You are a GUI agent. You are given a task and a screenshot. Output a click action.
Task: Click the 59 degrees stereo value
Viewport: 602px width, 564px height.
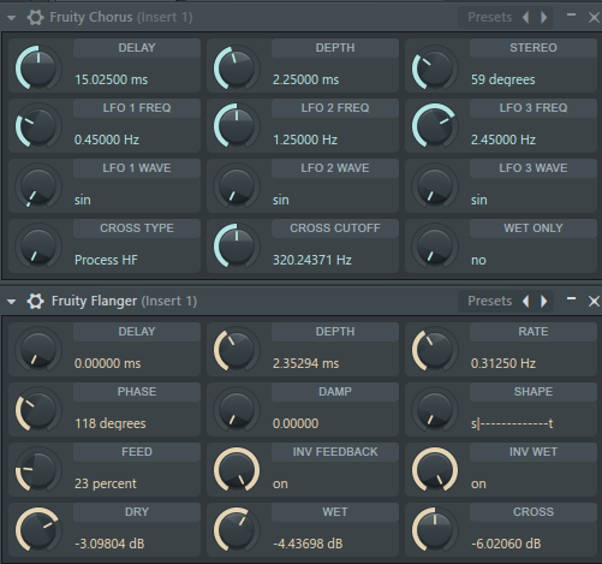coord(503,79)
